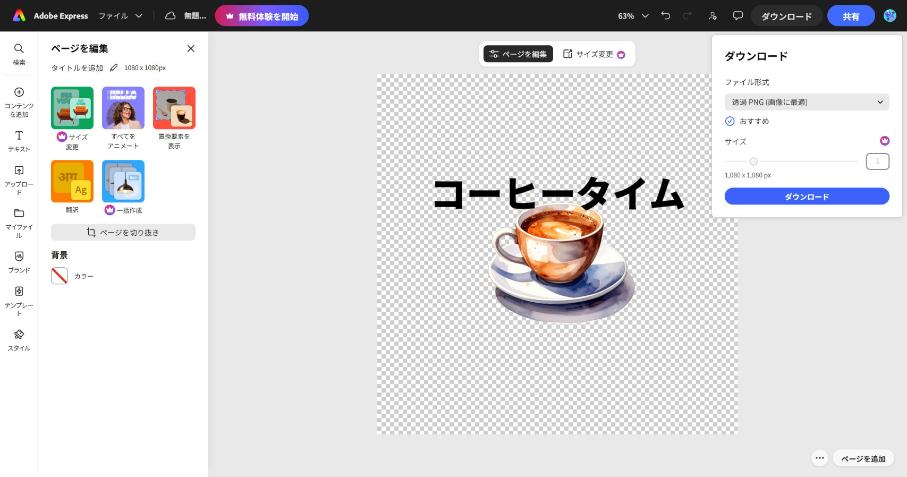This screenshot has width=907, height=477.
Task: Open My Files (マイファイル) in sidebar
Action: click(x=19, y=223)
